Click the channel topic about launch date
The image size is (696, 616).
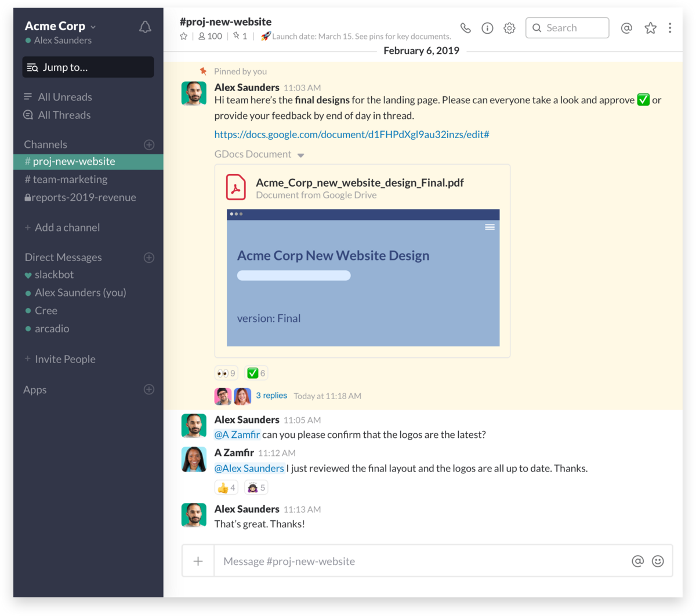[x=356, y=36]
